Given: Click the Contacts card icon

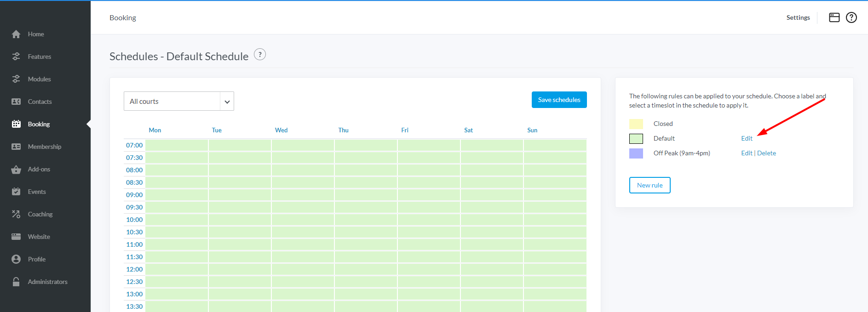Looking at the screenshot, I should pyautogui.click(x=16, y=102).
